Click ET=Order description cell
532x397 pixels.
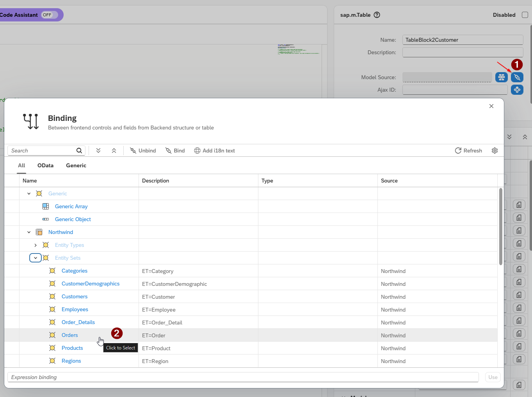(x=198, y=335)
